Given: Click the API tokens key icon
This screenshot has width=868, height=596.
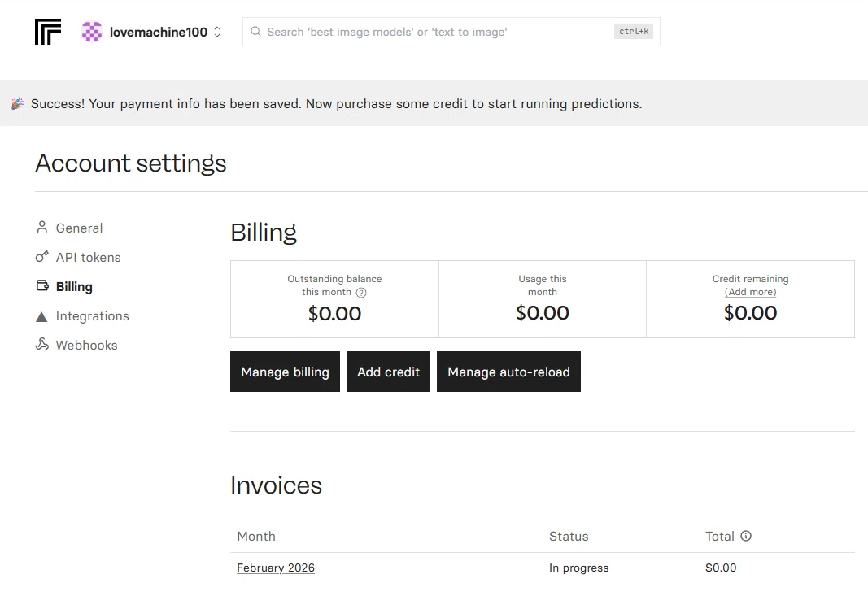Looking at the screenshot, I should (x=41, y=257).
